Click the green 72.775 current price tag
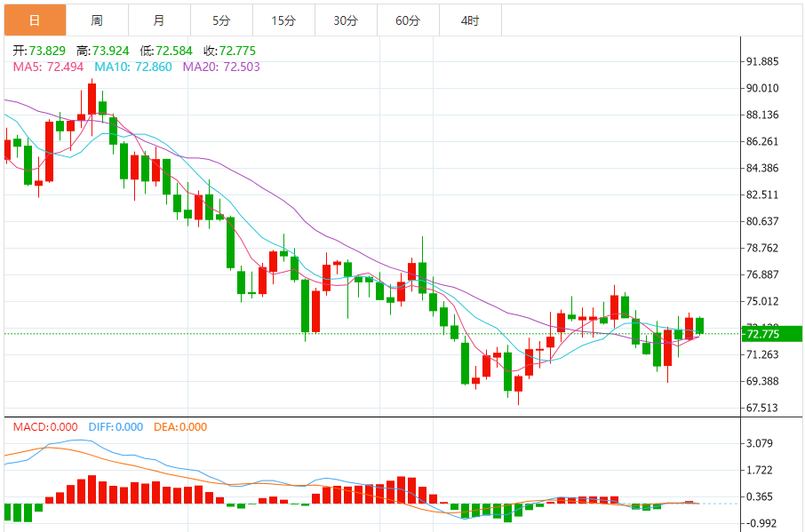Screen dimensions: 805x532 click(x=771, y=334)
